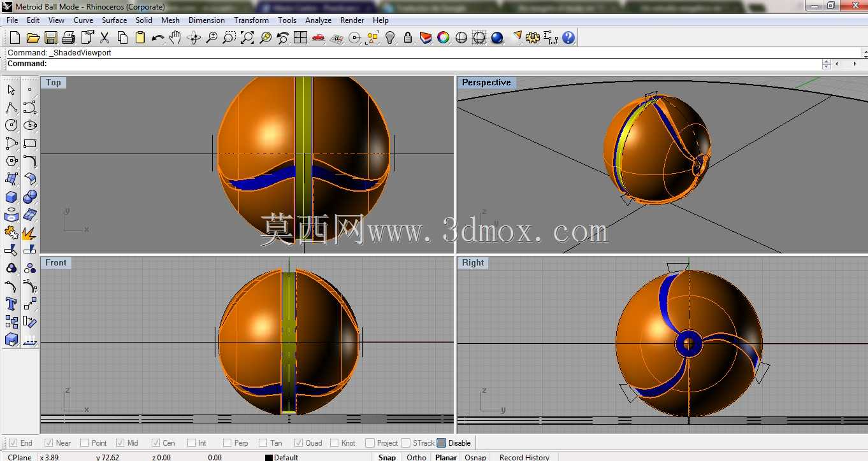Toggle Osnap in the status bar
This screenshot has height=461, width=868.
pyautogui.click(x=475, y=457)
